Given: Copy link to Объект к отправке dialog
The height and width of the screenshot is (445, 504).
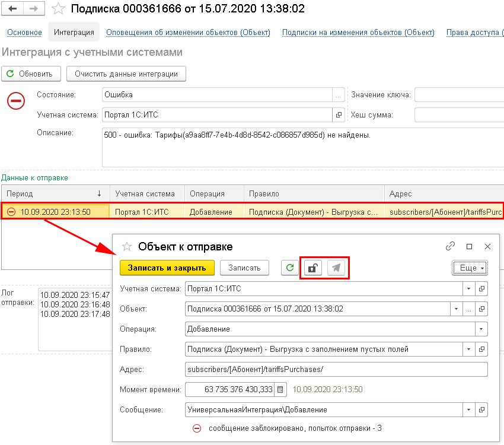Looking at the screenshot, I should point(450,246).
